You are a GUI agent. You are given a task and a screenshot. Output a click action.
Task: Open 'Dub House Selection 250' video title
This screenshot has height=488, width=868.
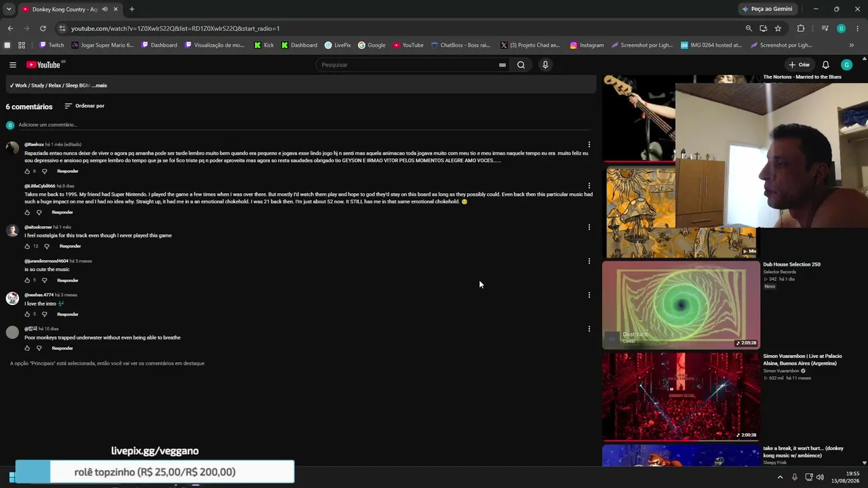tap(792, 264)
